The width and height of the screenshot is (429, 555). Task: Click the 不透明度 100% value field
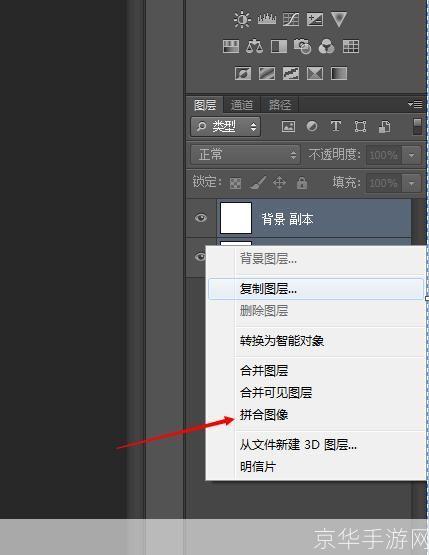pyautogui.click(x=384, y=155)
